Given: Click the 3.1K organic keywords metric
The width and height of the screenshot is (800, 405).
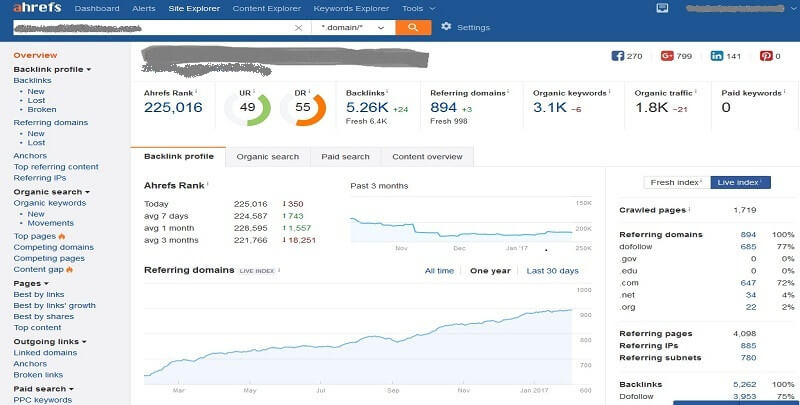Looking at the screenshot, I should click(x=549, y=108).
